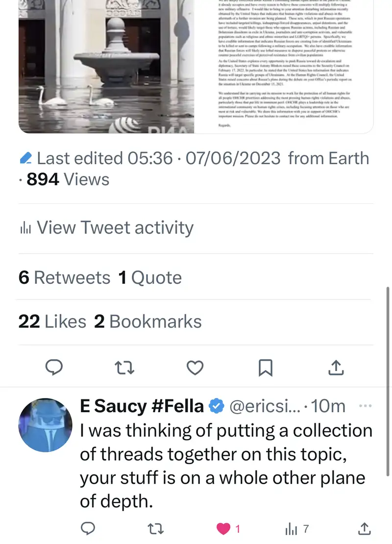View the 6 Retweets list
Screen dimensions: 392x544
point(64,278)
